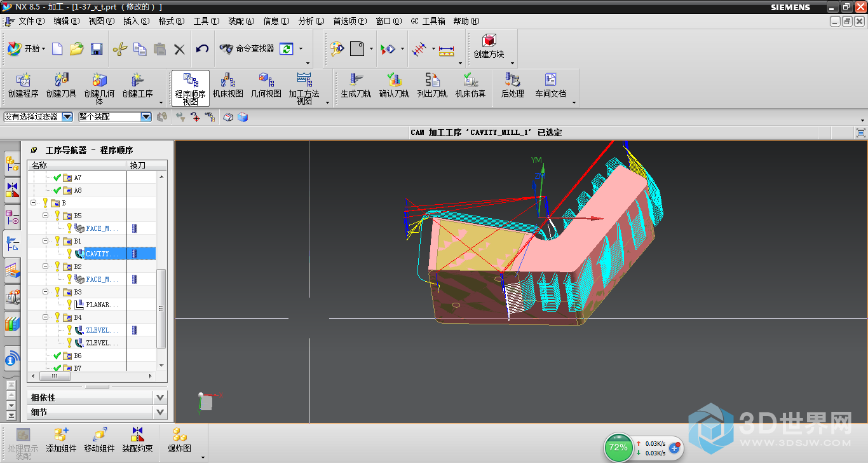Click 装配约束 assembly constraints icon
This screenshot has width=868, height=463.
(137, 439)
